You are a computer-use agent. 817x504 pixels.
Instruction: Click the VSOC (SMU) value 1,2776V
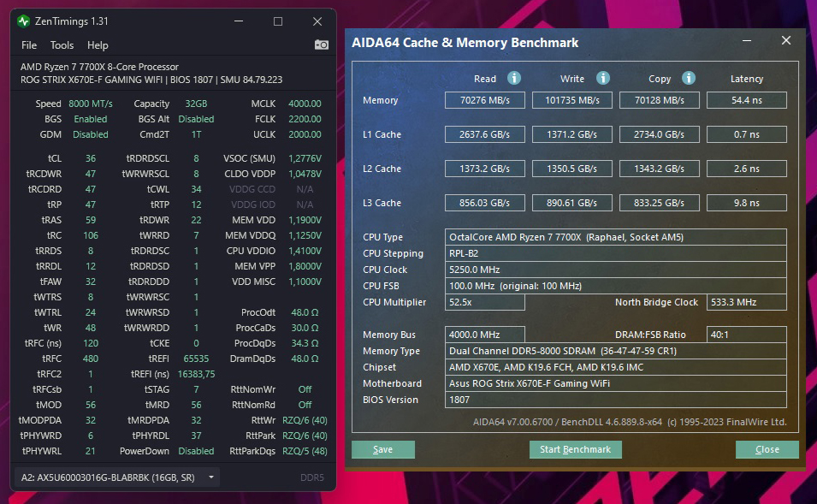[305, 158]
